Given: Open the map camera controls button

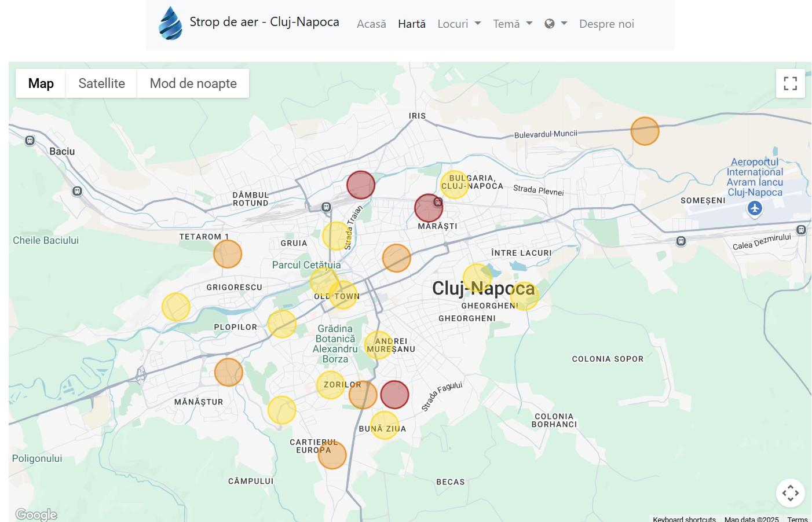Looking at the screenshot, I should [790, 493].
